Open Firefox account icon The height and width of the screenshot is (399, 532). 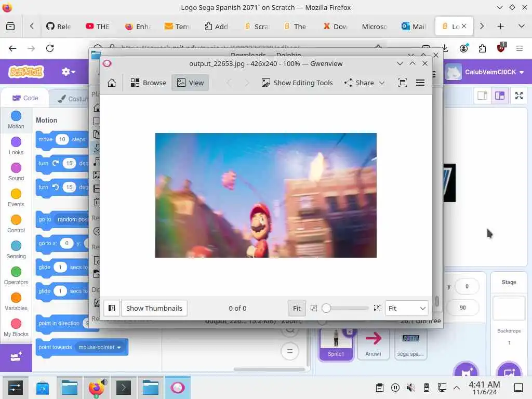tap(464, 48)
